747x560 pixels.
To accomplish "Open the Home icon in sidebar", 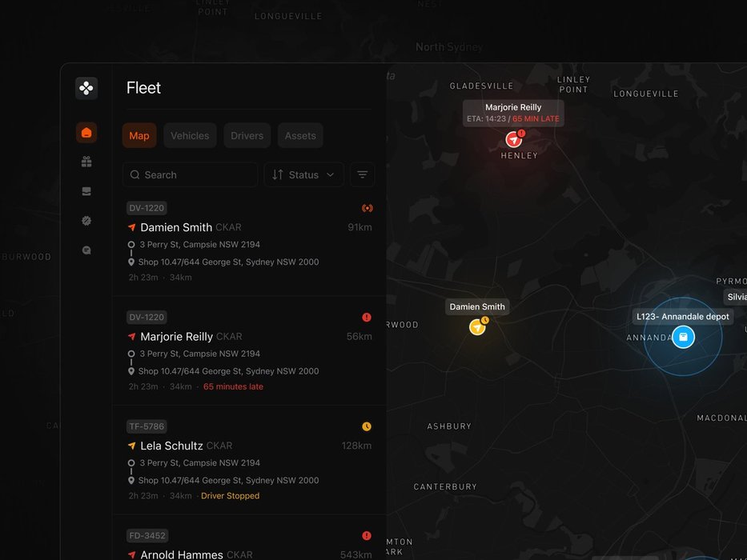I will click(86, 132).
